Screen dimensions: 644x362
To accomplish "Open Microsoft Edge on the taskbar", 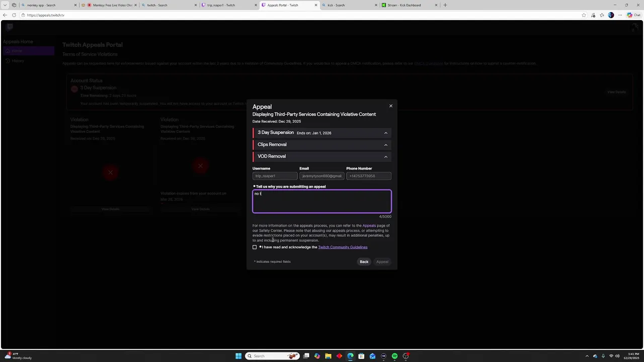I will [350, 356].
